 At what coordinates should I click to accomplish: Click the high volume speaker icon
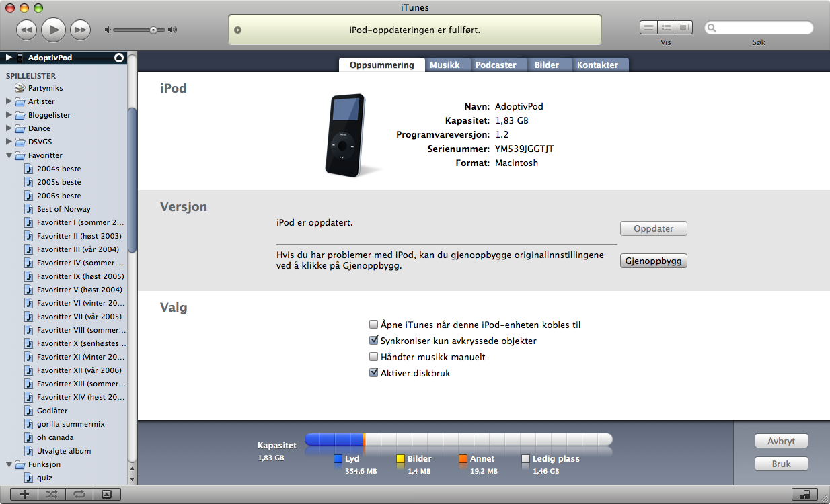click(x=173, y=30)
